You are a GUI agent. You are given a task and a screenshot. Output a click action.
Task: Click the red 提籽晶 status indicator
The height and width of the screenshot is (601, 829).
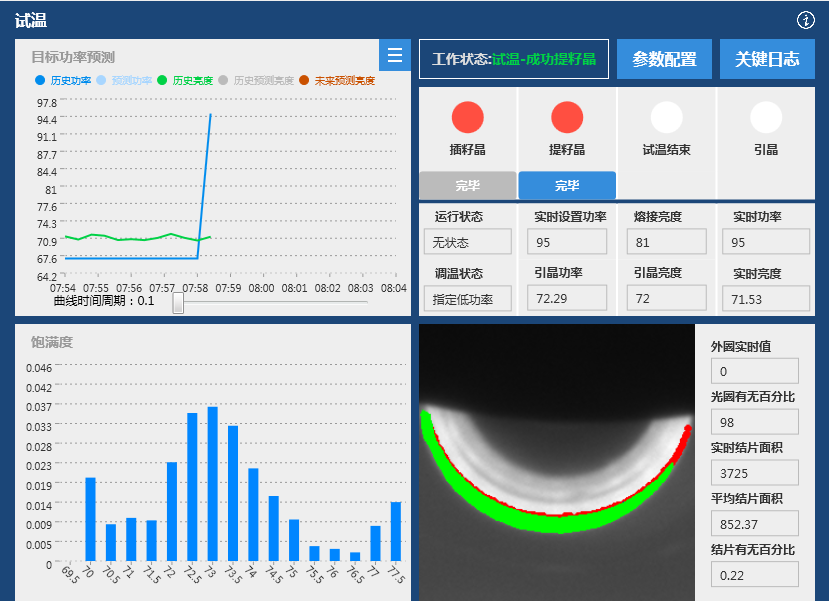pyautogui.click(x=567, y=118)
